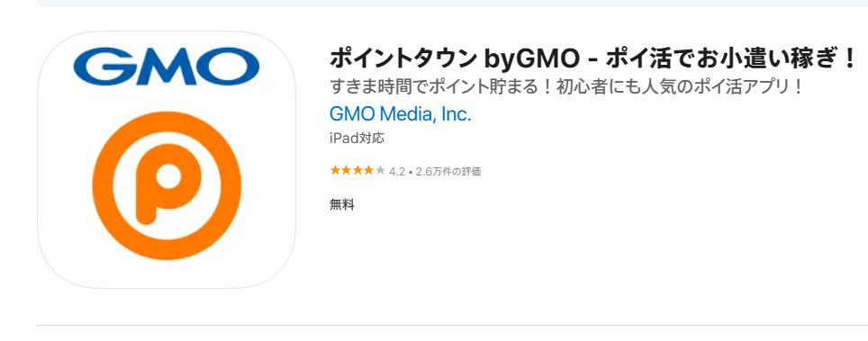Click the ポイントタウン app icon
This screenshot has height=341, width=868.
pyautogui.click(x=166, y=159)
